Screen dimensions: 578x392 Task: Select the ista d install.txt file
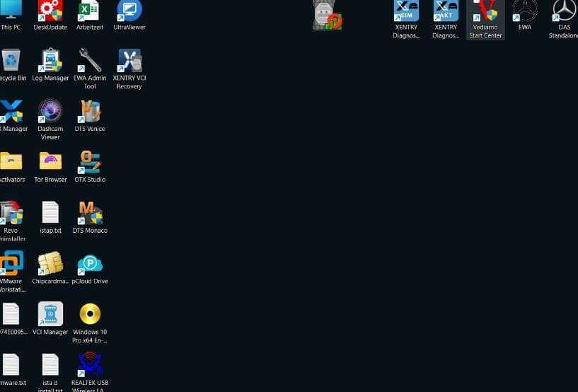pos(50,372)
